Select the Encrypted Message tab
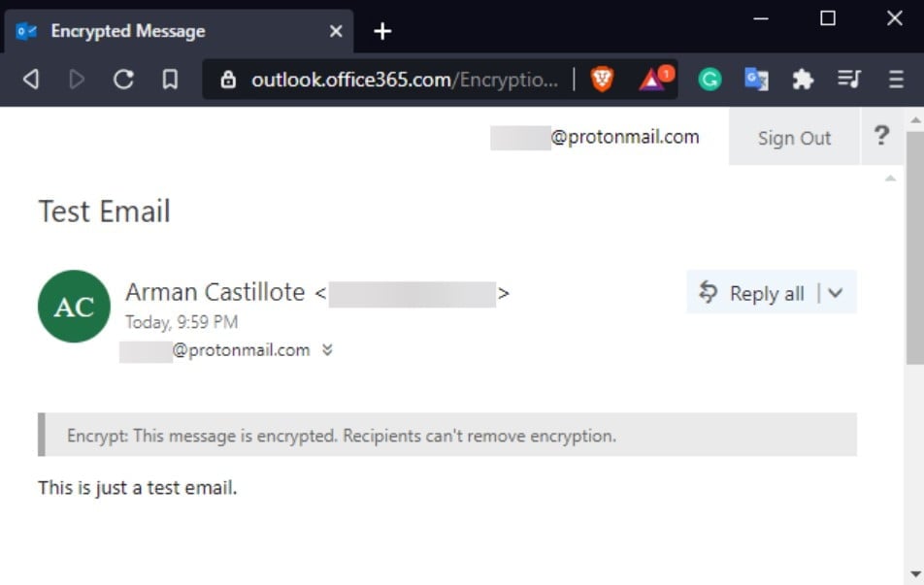The image size is (924, 585). (178, 31)
